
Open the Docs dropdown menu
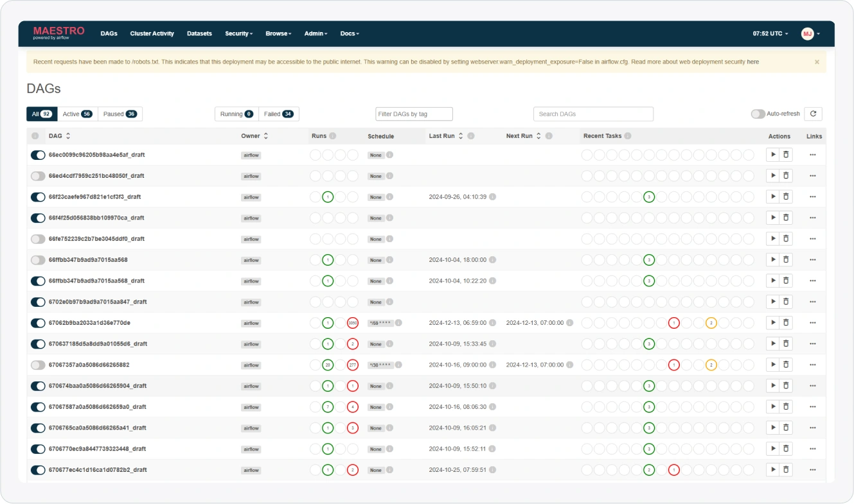coord(350,33)
